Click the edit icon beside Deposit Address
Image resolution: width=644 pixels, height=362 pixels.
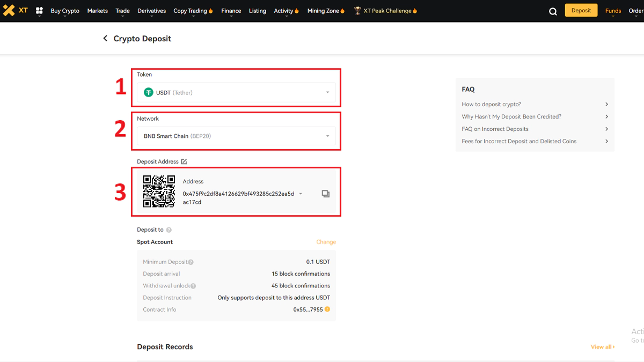click(x=184, y=161)
